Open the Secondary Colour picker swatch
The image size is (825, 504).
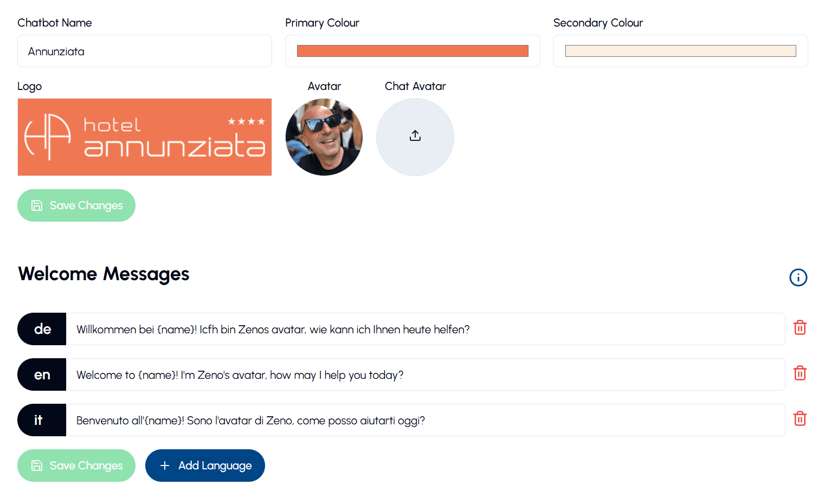(680, 51)
